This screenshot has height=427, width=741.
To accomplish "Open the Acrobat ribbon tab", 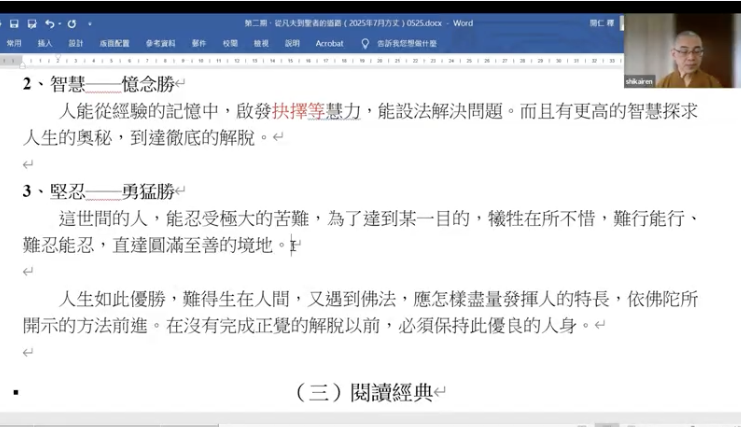I will 329,44.
